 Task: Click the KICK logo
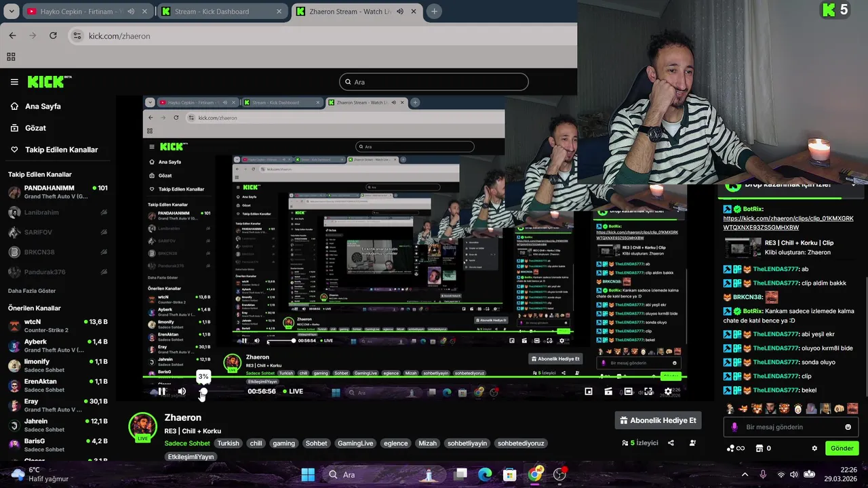(x=49, y=82)
